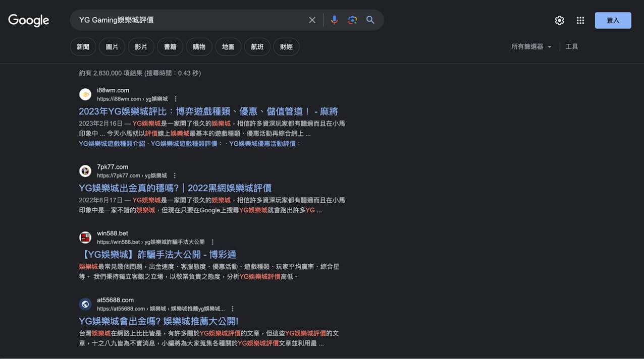Click the 登入 sign-in button
Viewport: 644px width, 359px height.
tap(613, 20)
